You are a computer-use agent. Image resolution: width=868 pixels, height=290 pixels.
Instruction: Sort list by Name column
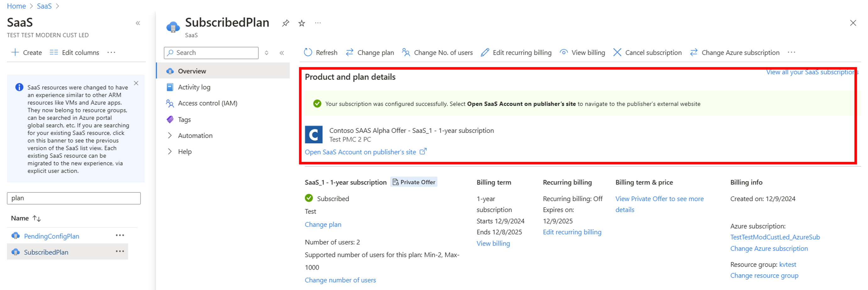tap(36, 218)
